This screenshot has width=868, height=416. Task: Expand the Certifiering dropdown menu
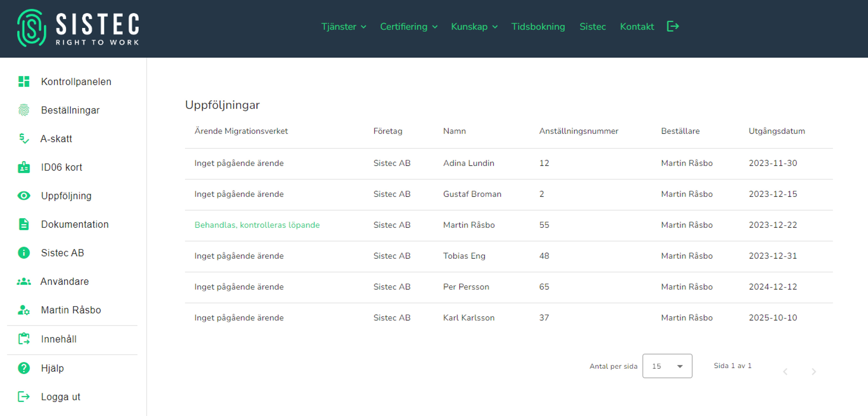(408, 27)
